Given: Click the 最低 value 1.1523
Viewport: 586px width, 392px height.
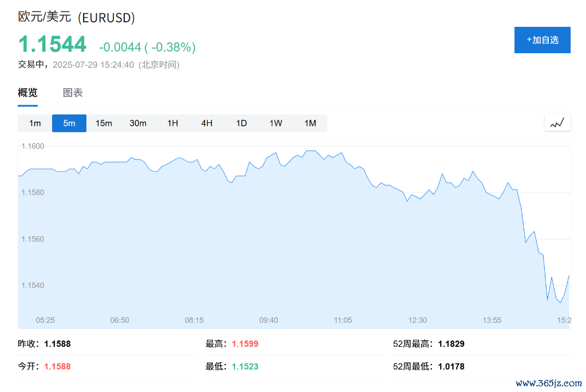Looking at the screenshot, I should [245, 366].
